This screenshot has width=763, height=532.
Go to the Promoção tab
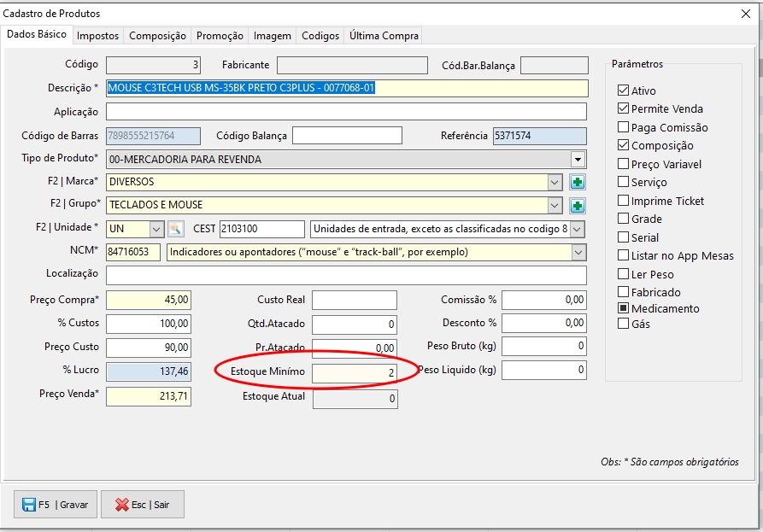click(x=220, y=36)
